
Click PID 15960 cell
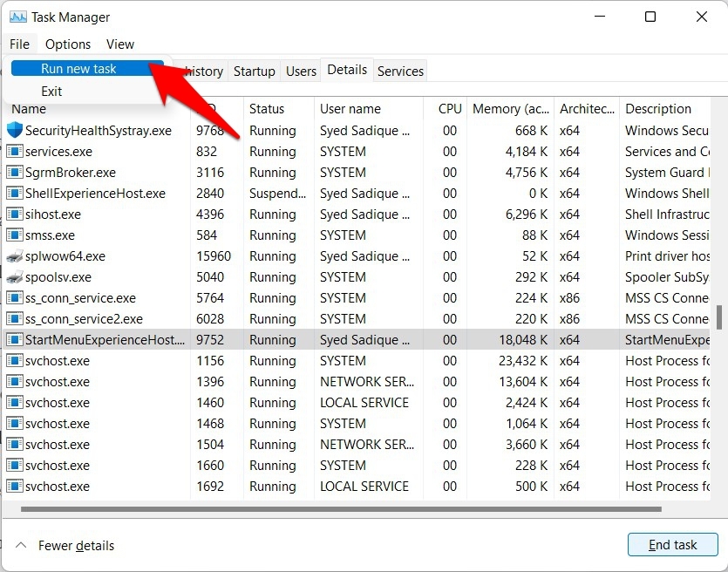[213, 256]
